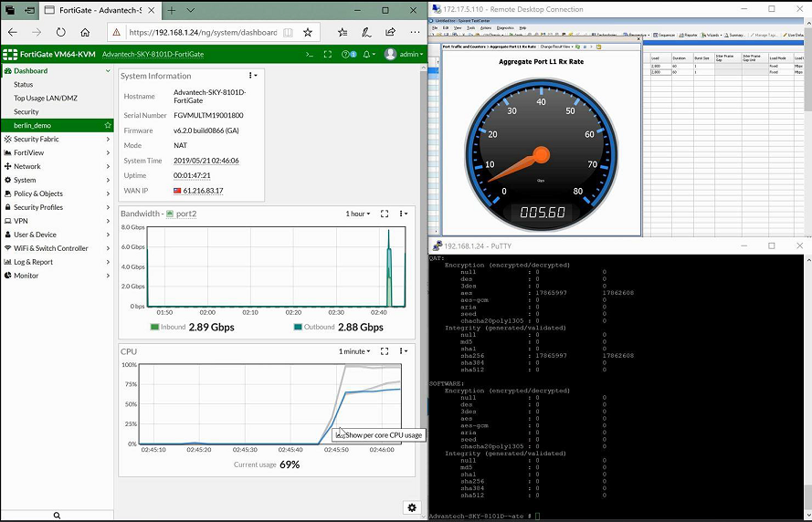Image resolution: width=812 pixels, height=522 pixels.
Task: Add this page to favorites with the star
Action: click(308, 32)
